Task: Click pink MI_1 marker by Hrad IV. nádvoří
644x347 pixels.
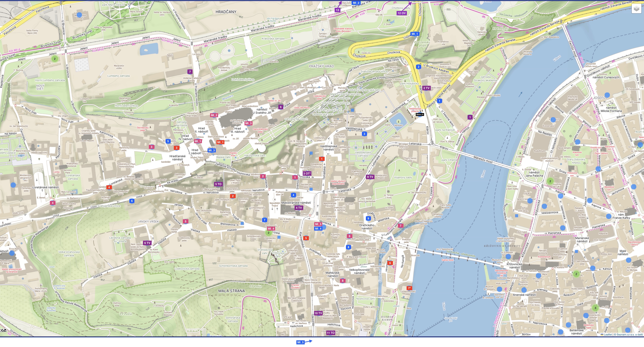Action: [198, 141]
